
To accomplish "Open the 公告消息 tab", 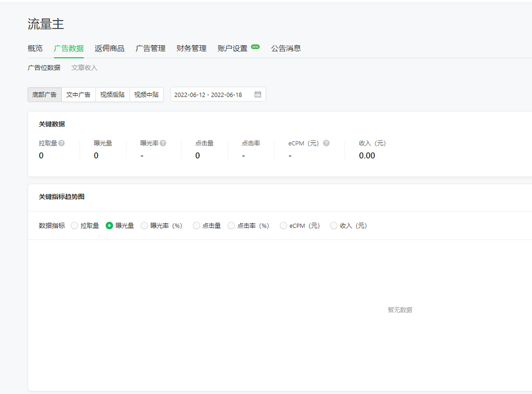I will (x=286, y=48).
